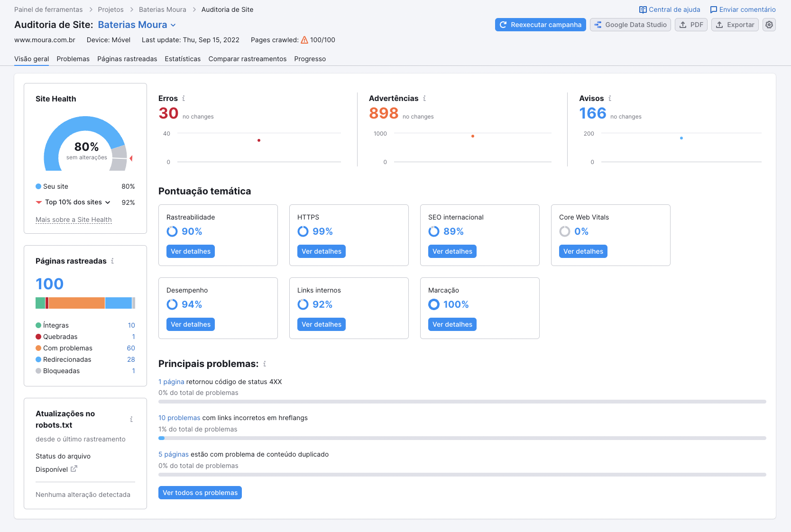This screenshot has width=791, height=532.
Task: Click the SEO internacional score ring icon
Action: (x=434, y=231)
